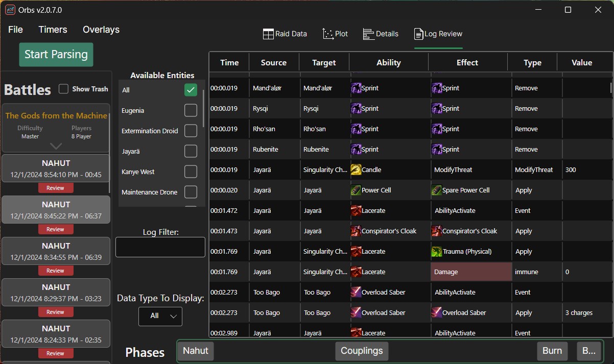
Task: Check the Jayarä entity checkbox
Action: pos(191,151)
